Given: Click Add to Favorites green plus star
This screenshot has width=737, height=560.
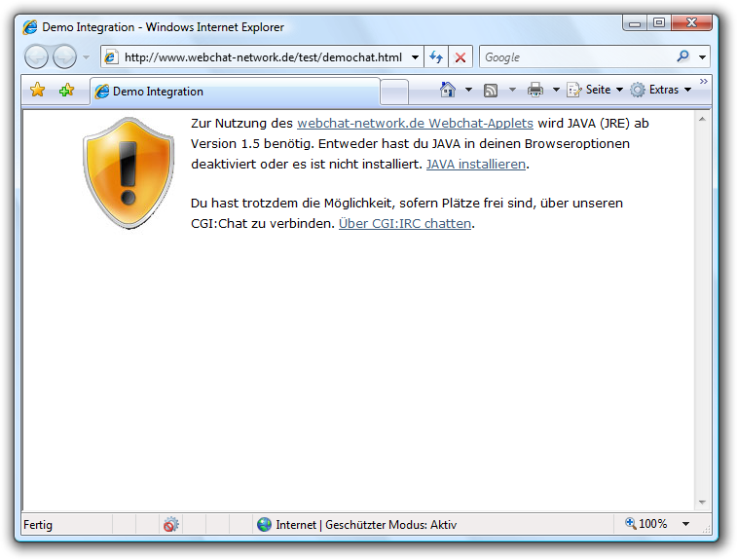Looking at the screenshot, I should [x=67, y=90].
